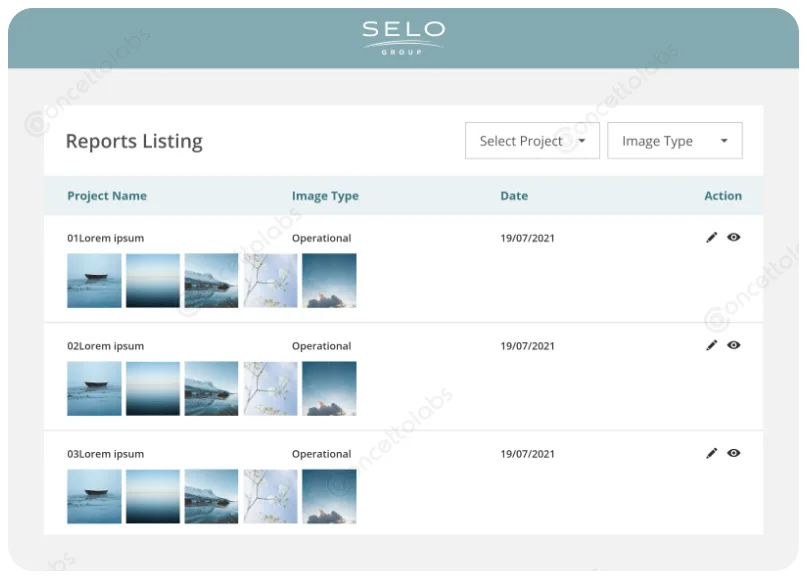
Task: Open the flower branch thumbnail in 01Lorem ipsum
Action: 270,280
